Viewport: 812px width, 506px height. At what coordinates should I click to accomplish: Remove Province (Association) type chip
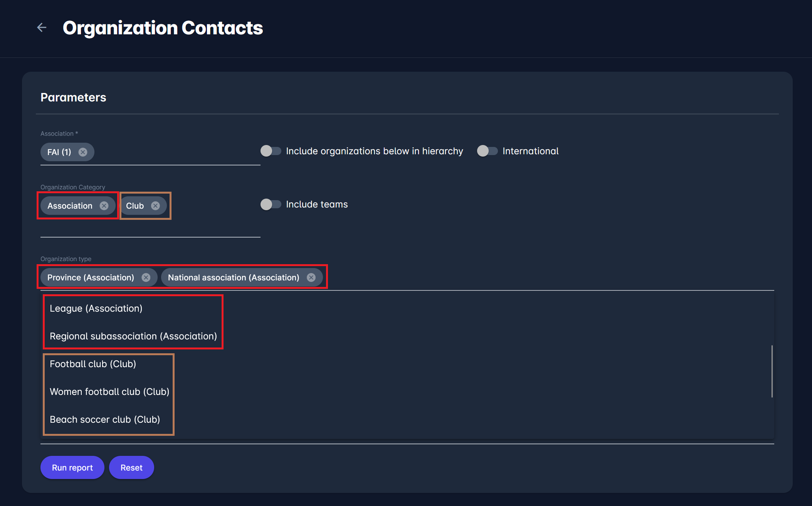(x=146, y=278)
